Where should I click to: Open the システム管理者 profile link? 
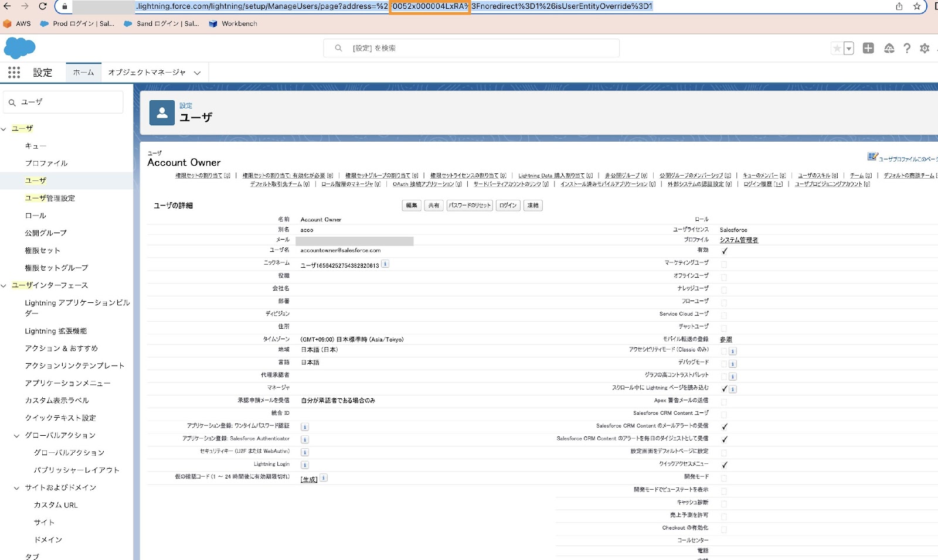tap(738, 240)
